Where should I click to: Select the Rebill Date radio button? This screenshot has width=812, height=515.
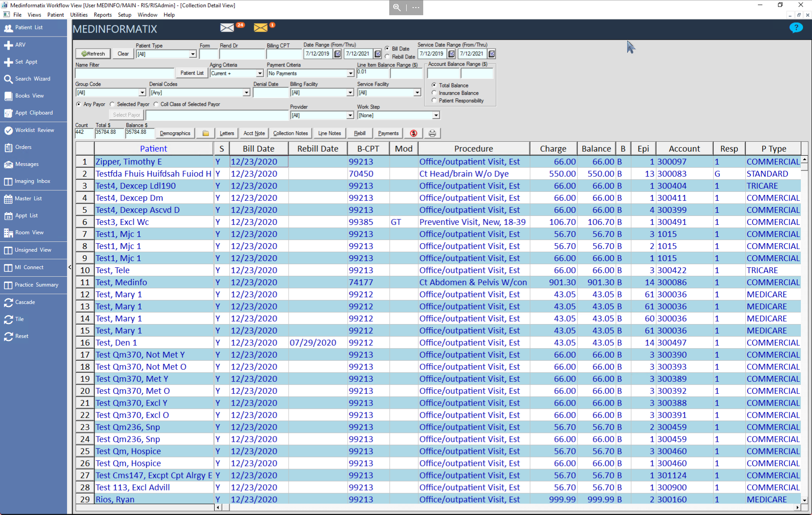[387, 57]
